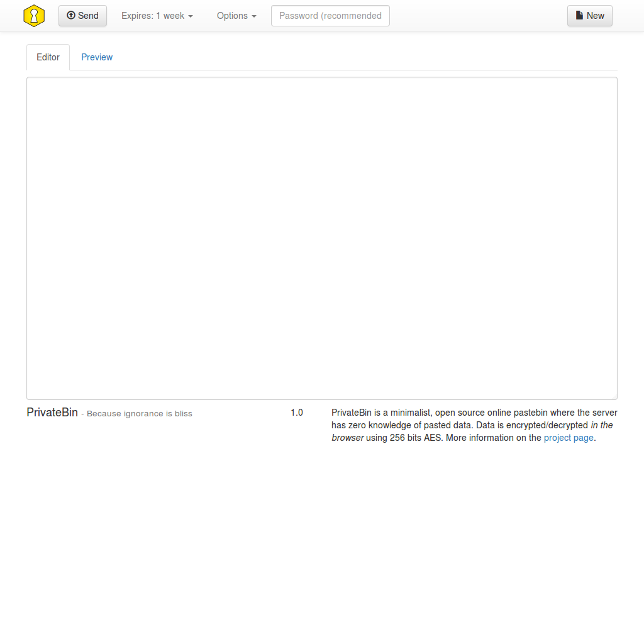Expand the Options menu
The width and height of the screenshot is (644, 644).
236,15
